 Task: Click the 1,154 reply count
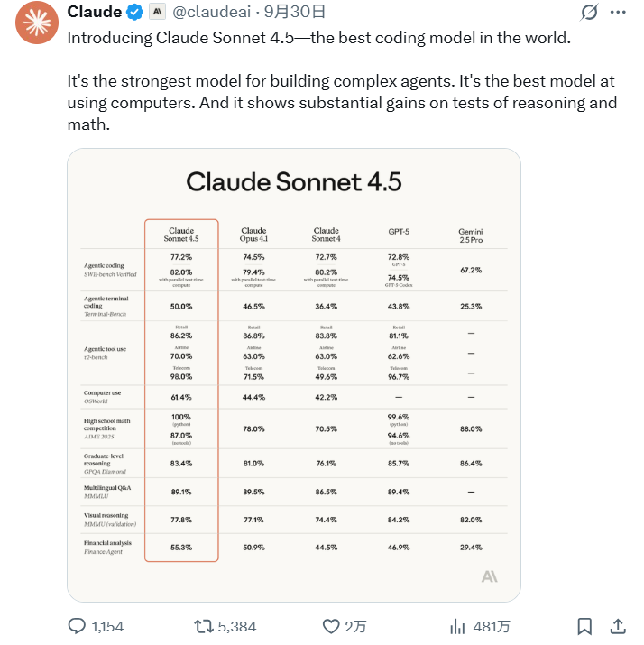click(107, 626)
